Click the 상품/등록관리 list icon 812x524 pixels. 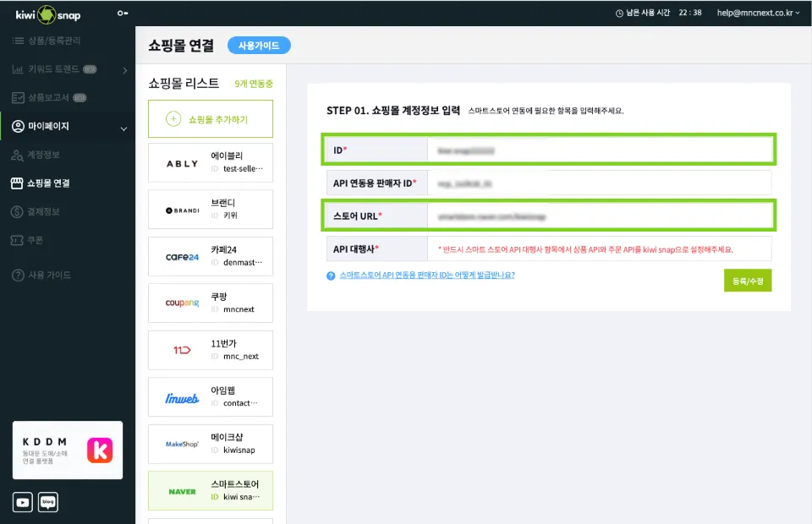[x=18, y=41]
